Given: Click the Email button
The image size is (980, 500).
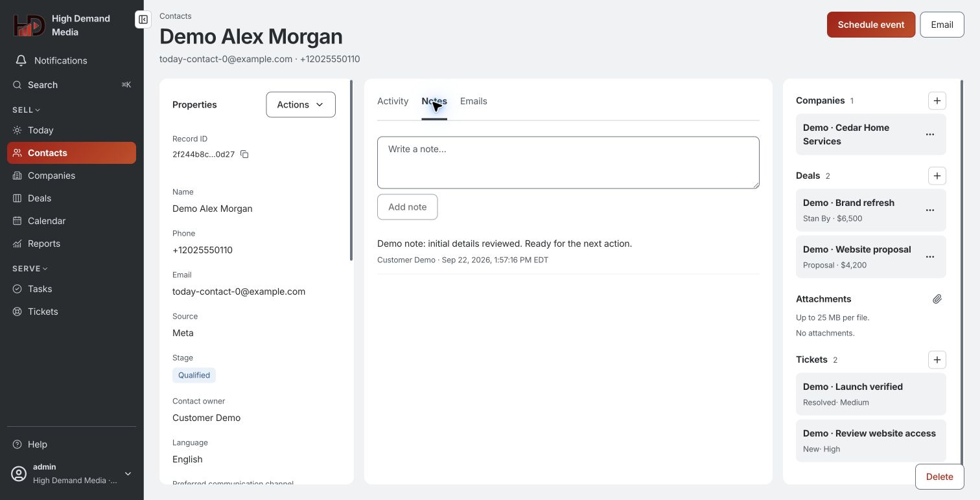Looking at the screenshot, I should pyautogui.click(x=942, y=25).
